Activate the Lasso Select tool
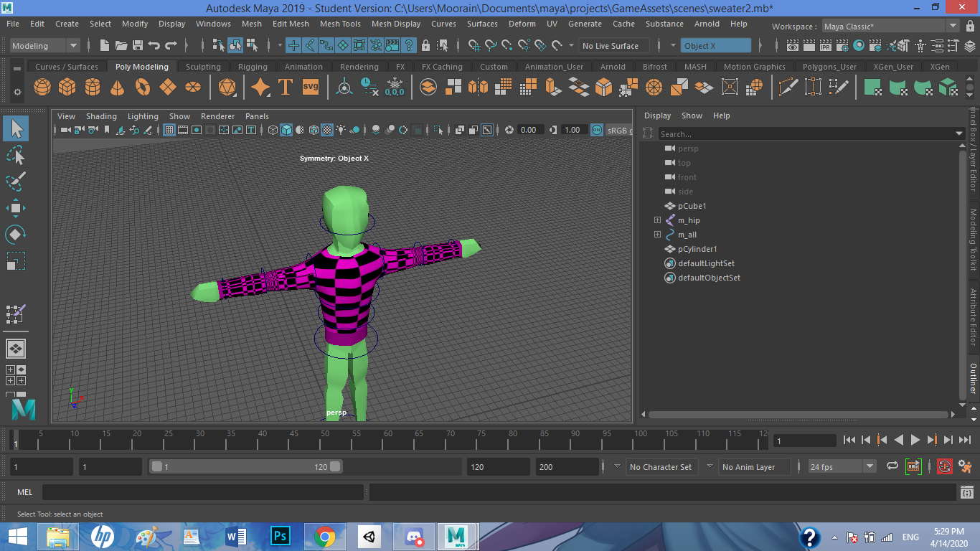Screen dimensions: 980x551 [x=16, y=154]
